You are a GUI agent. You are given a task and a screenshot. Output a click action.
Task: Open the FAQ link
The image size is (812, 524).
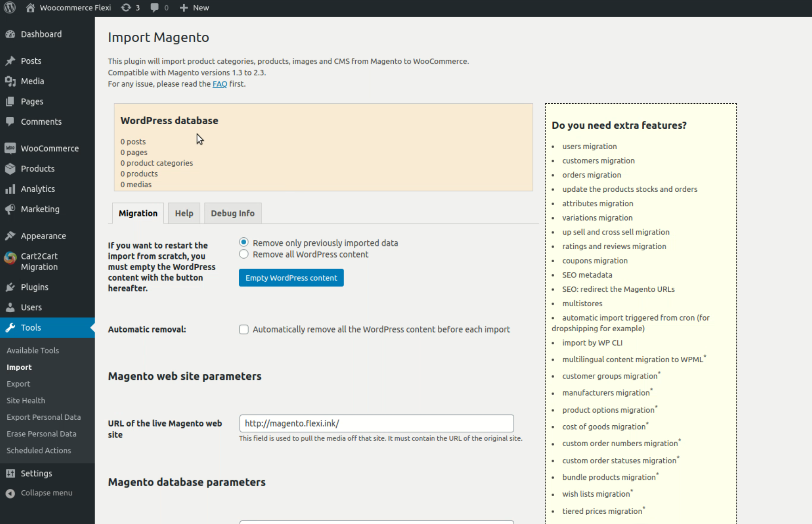[220, 84]
